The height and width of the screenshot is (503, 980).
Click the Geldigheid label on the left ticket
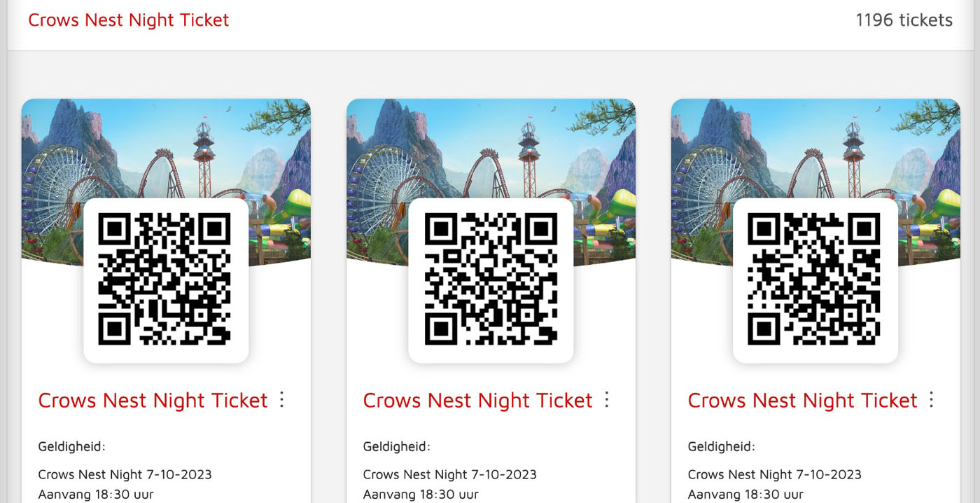click(x=71, y=447)
